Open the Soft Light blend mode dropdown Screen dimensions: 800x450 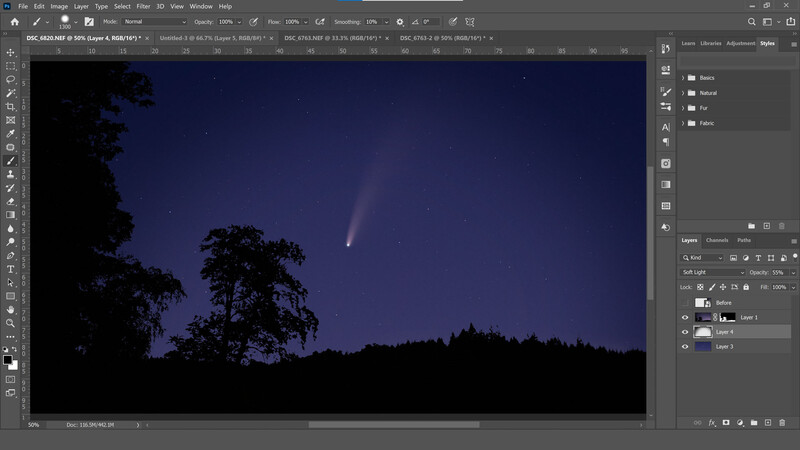[x=712, y=272]
